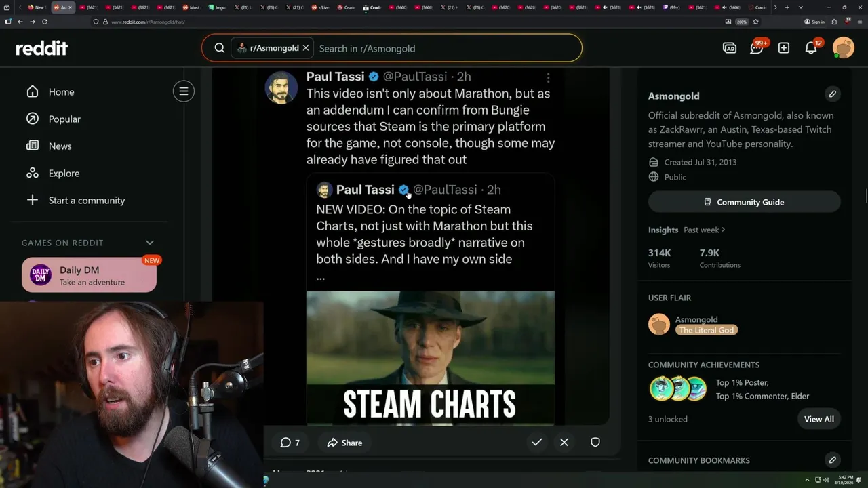The width and height of the screenshot is (868, 488).
Task: Open chat messages icon with 99+ badge
Action: coord(757,47)
